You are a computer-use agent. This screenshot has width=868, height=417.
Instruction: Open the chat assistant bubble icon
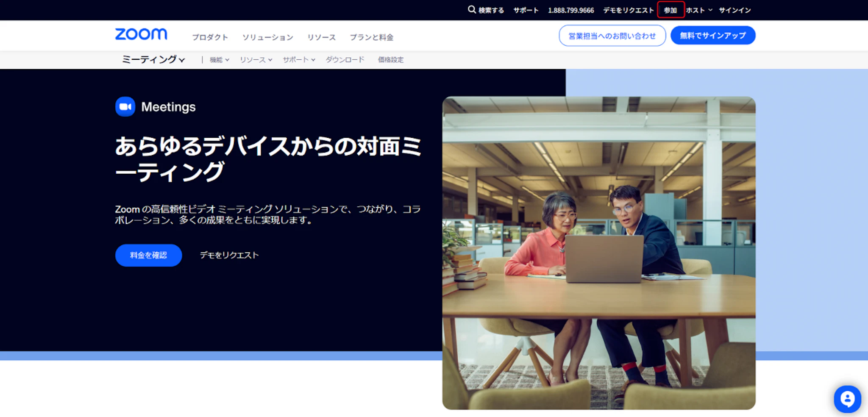click(x=847, y=399)
